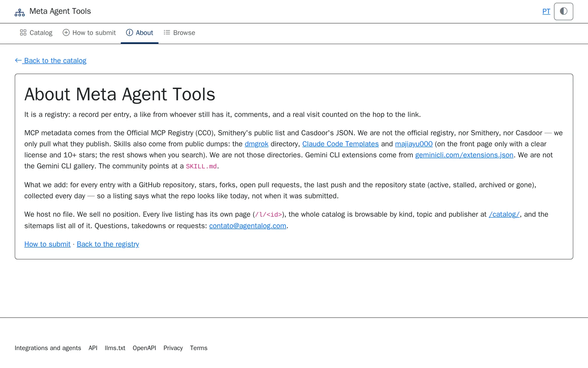
Task: Click the Meta Agent Tools logo icon
Action: 19,13
